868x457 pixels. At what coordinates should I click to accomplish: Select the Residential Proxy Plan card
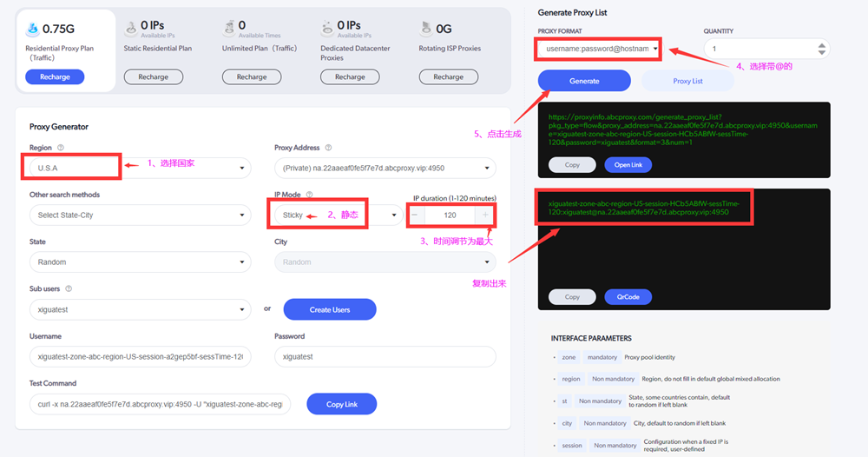(64, 50)
